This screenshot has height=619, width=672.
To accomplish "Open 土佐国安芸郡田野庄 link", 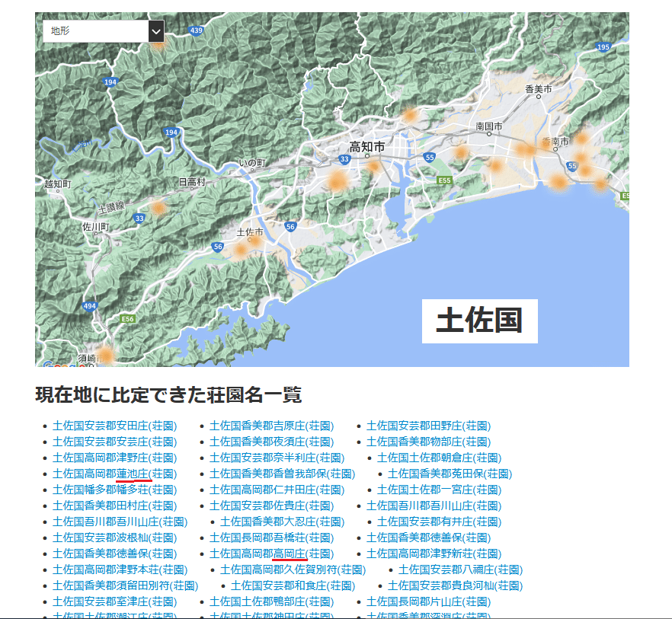I will pos(428,426).
